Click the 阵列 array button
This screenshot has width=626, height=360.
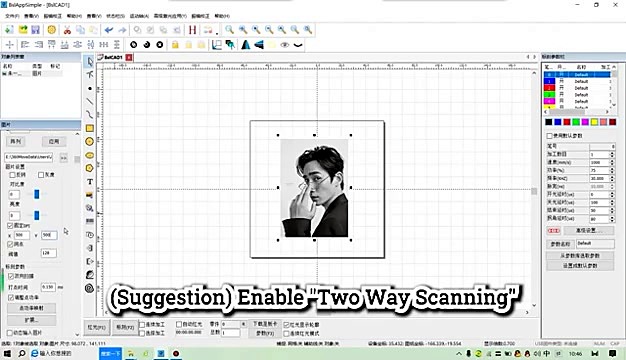pos(16,141)
